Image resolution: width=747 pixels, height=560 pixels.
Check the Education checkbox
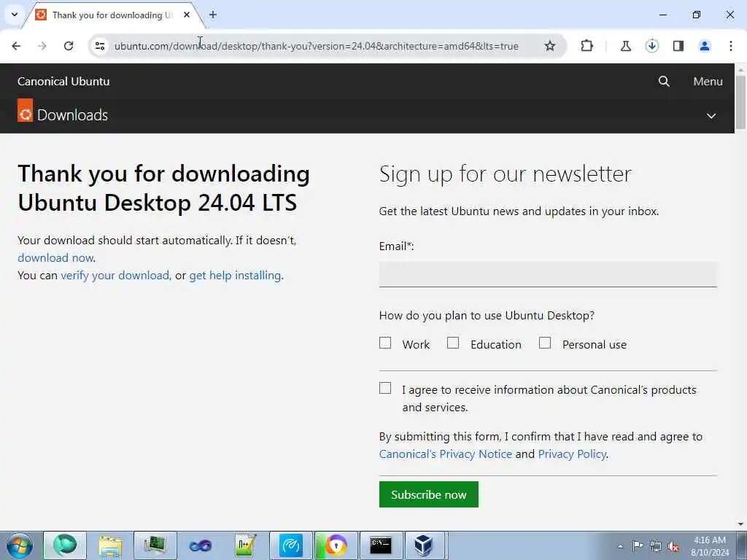click(x=453, y=343)
